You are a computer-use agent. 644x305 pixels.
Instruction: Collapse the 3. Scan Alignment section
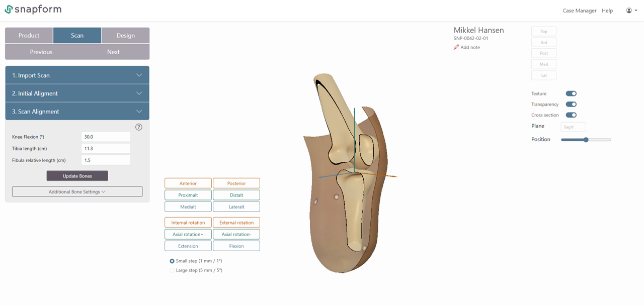coord(77,112)
